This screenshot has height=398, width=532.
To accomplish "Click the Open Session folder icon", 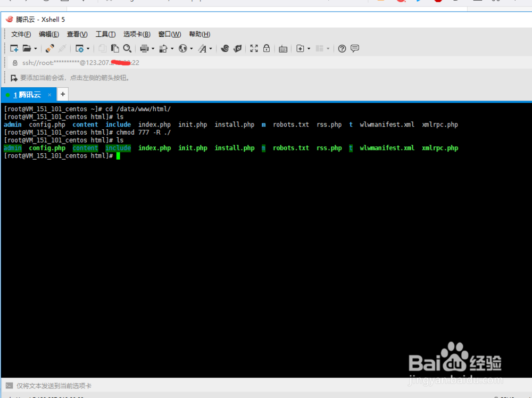I will pos(27,48).
